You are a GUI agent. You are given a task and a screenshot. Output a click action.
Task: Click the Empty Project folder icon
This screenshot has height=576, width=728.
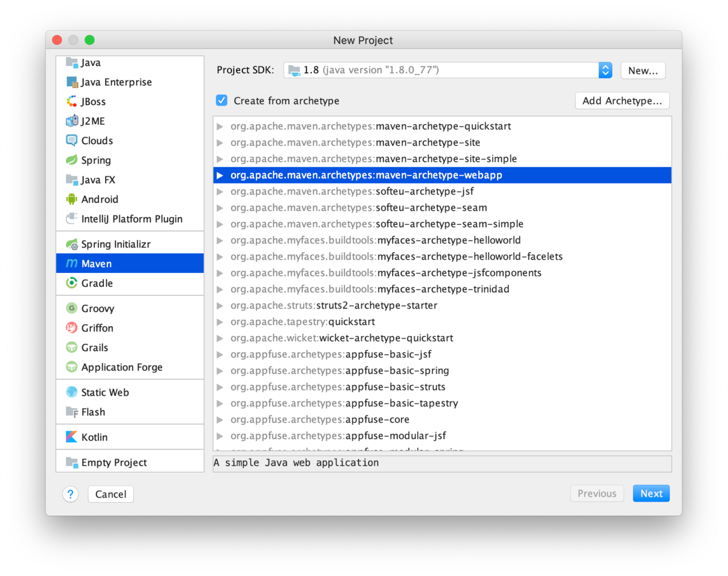pos(72,463)
